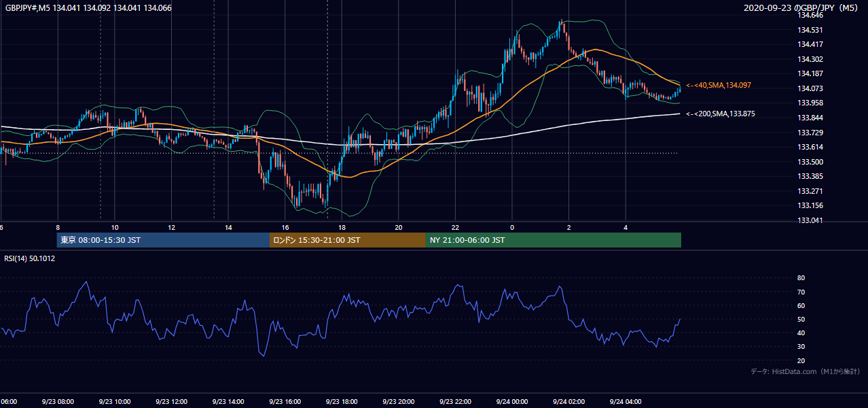Click bottom time label 9/23 18:00

(342, 402)
